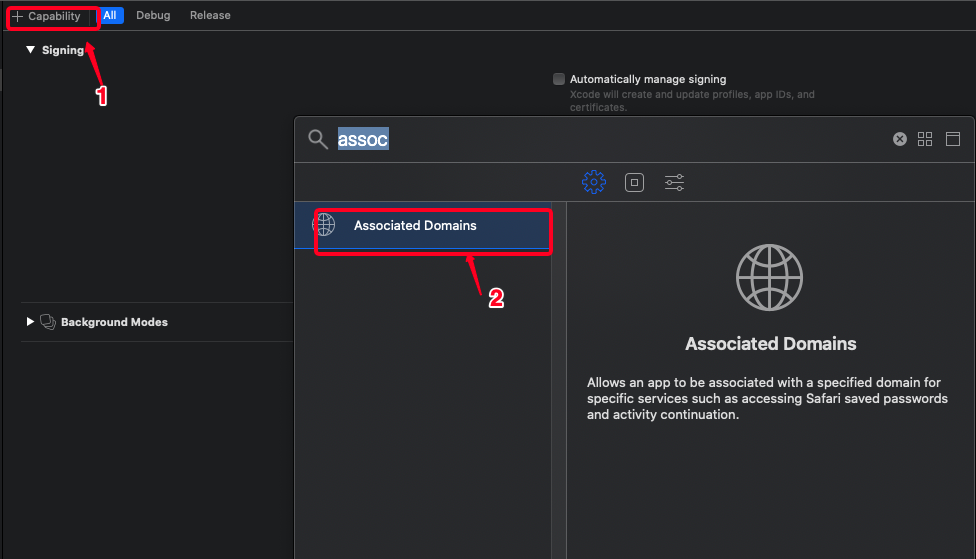
Task: Switch library to grid view icon
Action: [x=925, y=139]
